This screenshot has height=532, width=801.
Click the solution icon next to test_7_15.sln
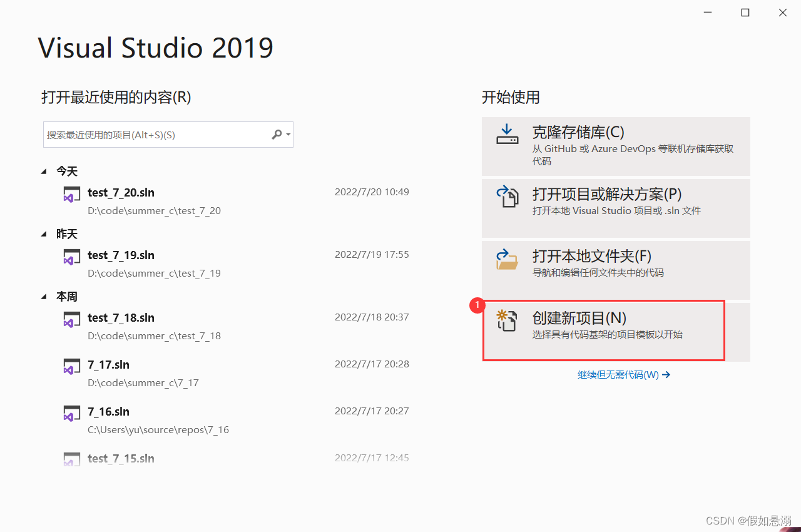coord(72,459)
